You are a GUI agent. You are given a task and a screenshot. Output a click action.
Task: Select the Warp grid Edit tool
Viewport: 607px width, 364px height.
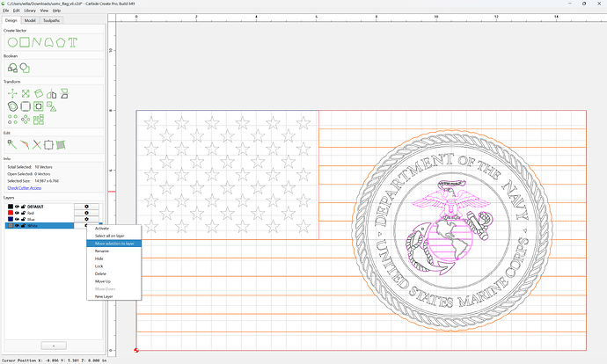pos(61,145)
